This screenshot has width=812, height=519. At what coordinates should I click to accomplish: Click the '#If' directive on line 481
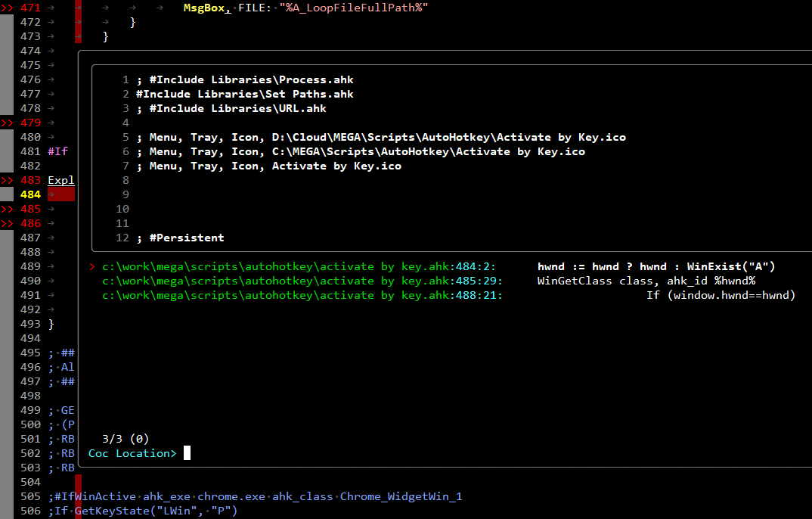[x=57, y=151]
